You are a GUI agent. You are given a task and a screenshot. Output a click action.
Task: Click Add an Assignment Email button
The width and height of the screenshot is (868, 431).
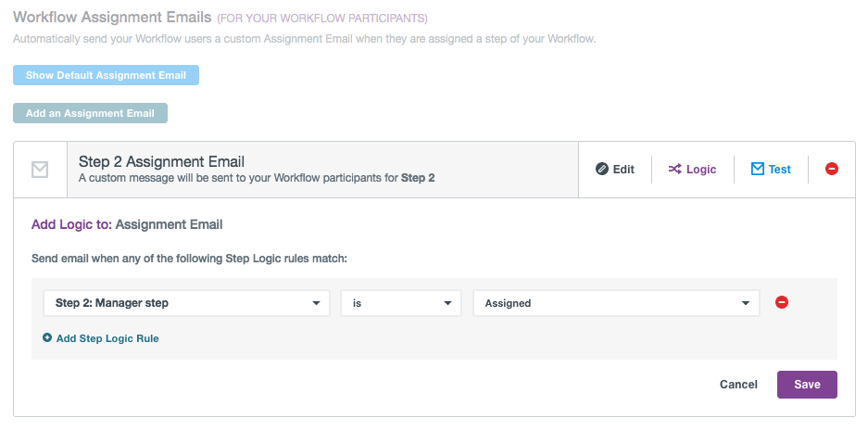(90, 113)
